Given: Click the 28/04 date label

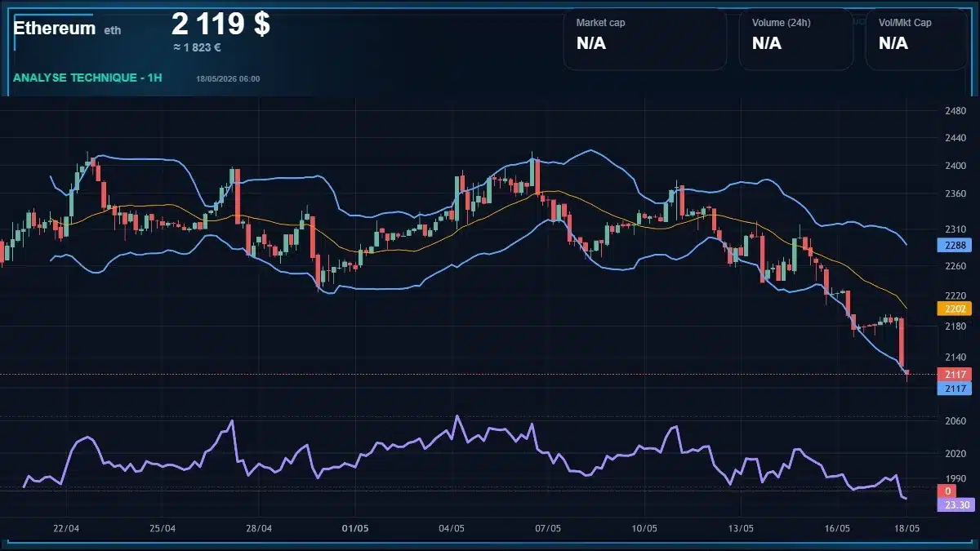Looking at the screenshot, I should coord(258,528).
